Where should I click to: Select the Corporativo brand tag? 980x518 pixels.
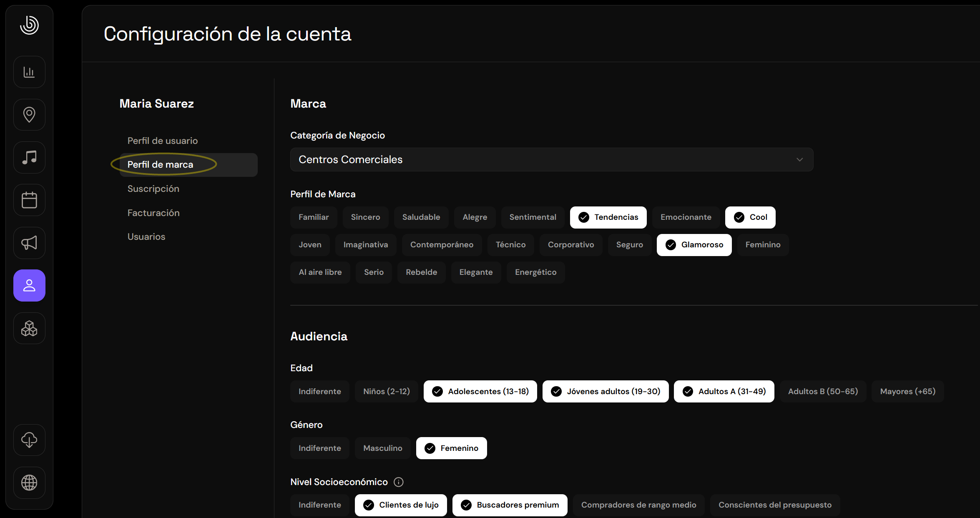point(571,245)
